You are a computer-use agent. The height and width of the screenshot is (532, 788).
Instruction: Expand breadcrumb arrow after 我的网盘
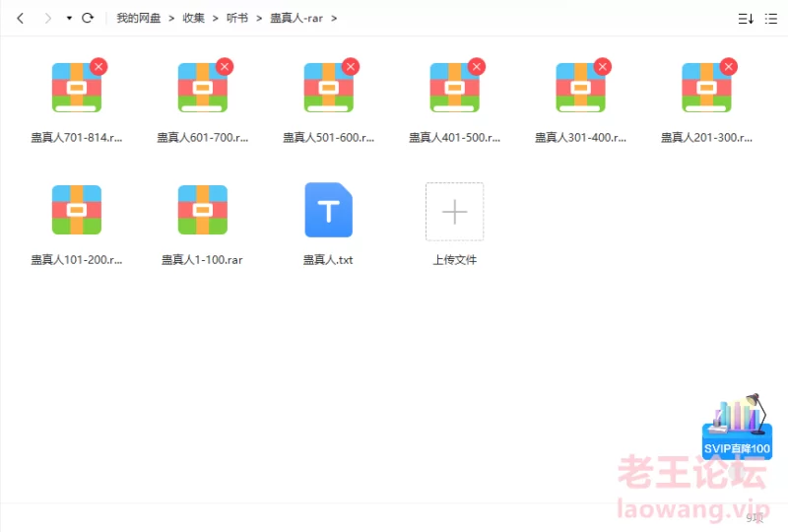tap(171, 19)
